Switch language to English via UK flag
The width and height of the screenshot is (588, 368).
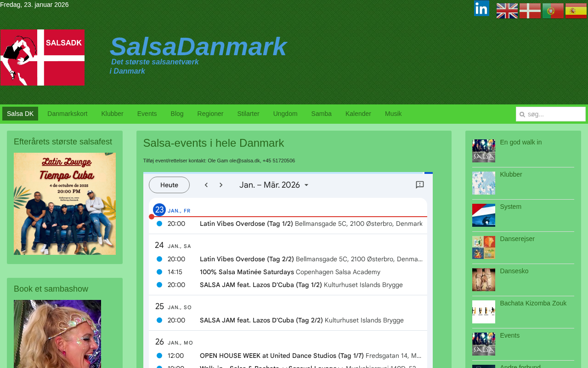[507, 11]
